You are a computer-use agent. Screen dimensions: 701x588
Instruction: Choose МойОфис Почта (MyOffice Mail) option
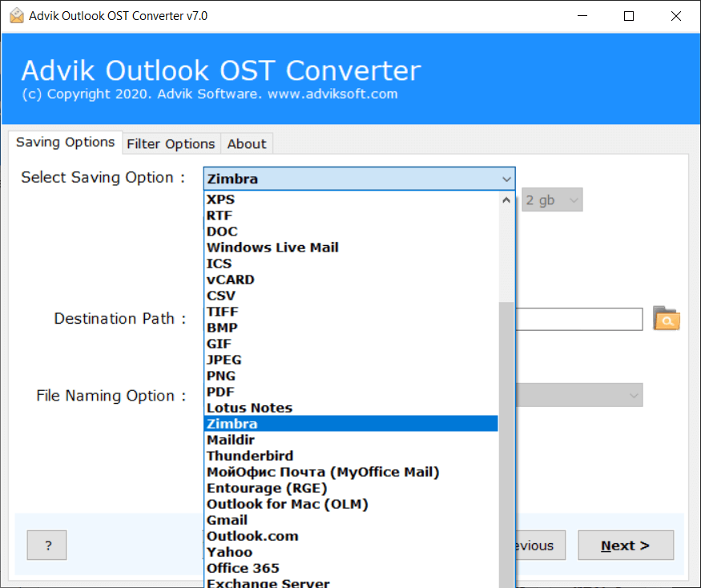coord(351,472)
